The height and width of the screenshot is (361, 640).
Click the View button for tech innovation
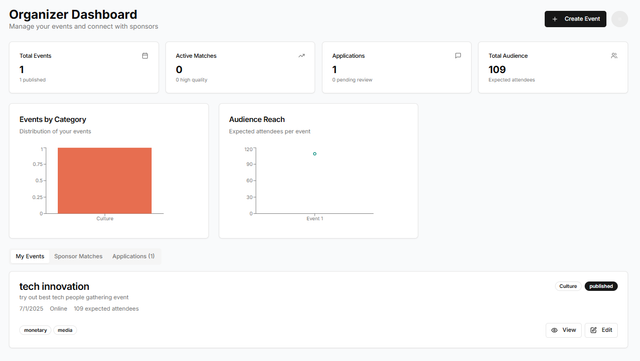pyautogui.click(x=563, y=330)
